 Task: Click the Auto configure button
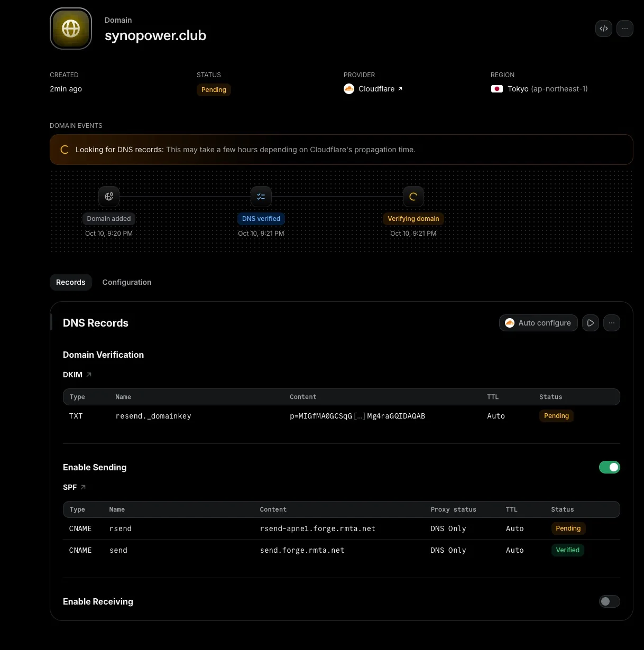[538, 323]
